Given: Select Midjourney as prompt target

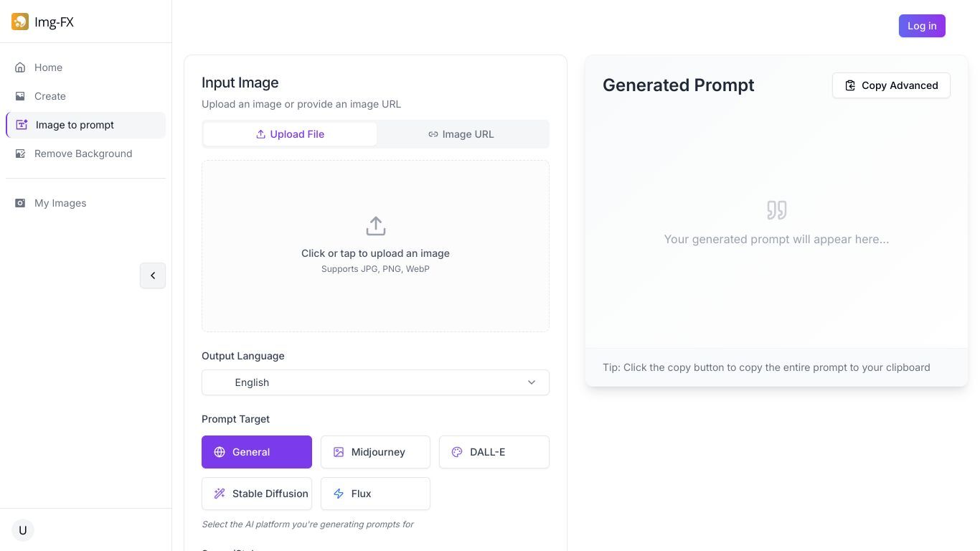Looking at the screenshot, I should (x=375, y=452).
